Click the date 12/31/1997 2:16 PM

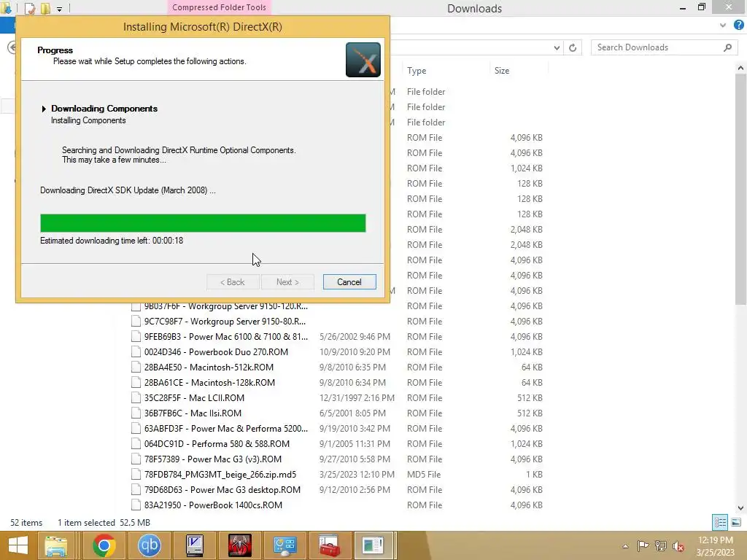357,397
